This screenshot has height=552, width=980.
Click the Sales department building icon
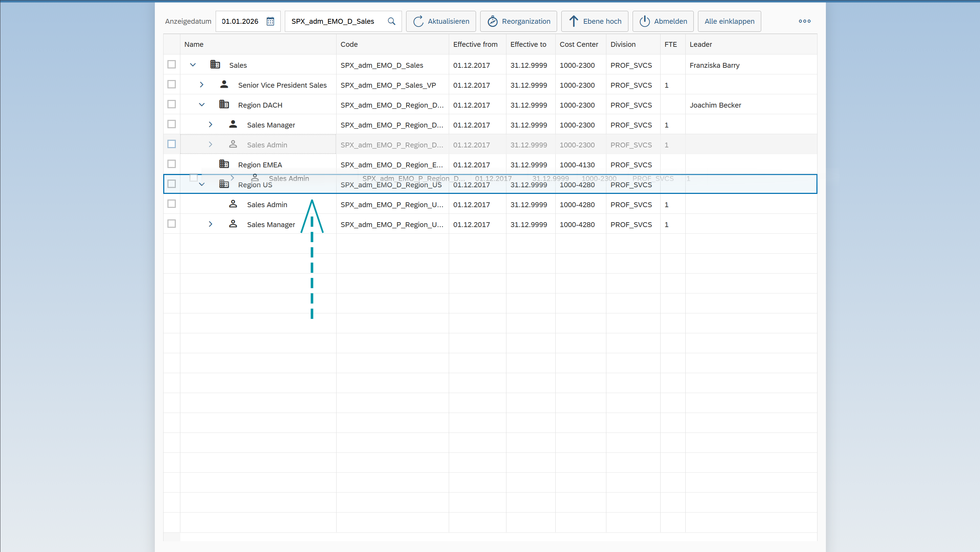click(x=215, y=65)
